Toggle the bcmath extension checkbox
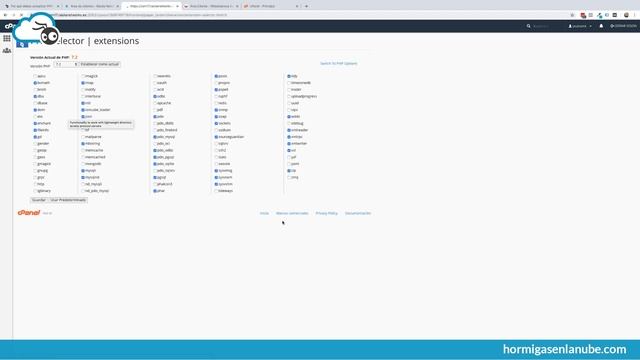This screenshot has height=360, width=640. coord(35,83)
